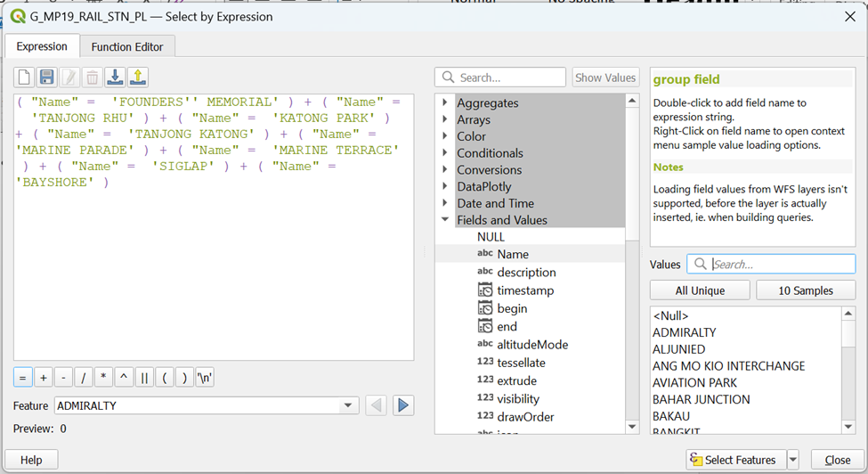Save the expression using the floppy disk icon
This screenshot has width=868, height=474.
click(x=47, y=78)
